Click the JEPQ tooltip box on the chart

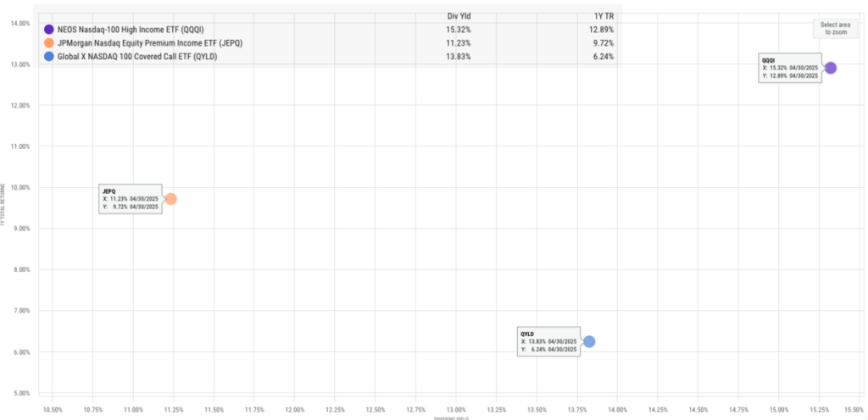(x=130, y=199)
